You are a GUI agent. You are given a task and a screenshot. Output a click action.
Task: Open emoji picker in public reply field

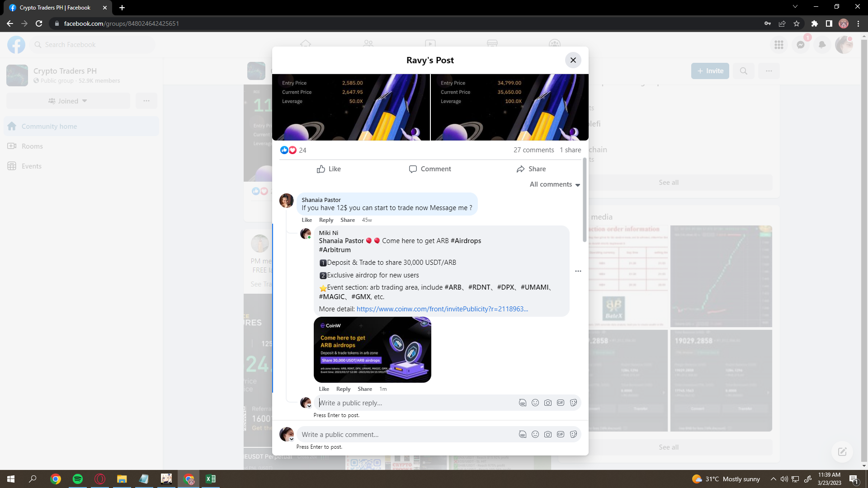coord(535,403)
